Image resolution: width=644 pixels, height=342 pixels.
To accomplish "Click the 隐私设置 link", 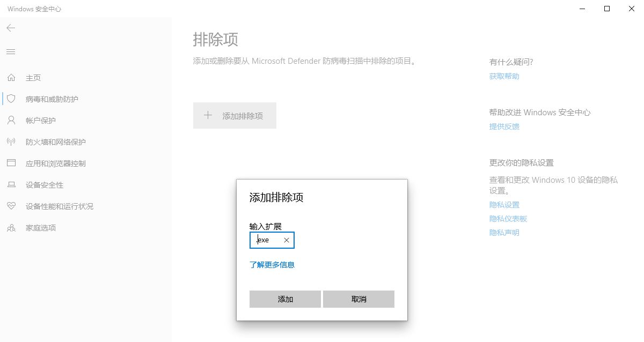I will tap(504, 205).
